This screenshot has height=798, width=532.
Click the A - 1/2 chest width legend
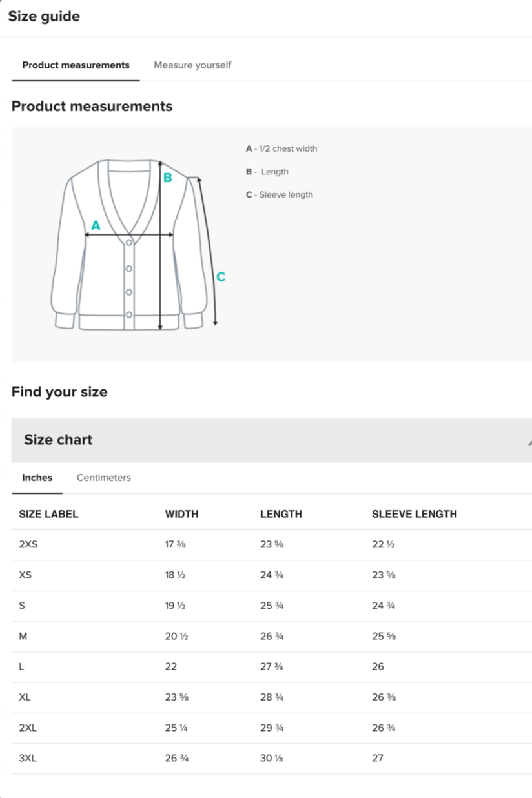click(281, 148)
